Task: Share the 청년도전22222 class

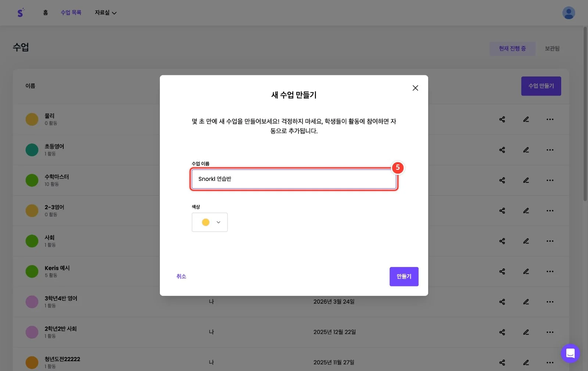Action: click(502, 363)
